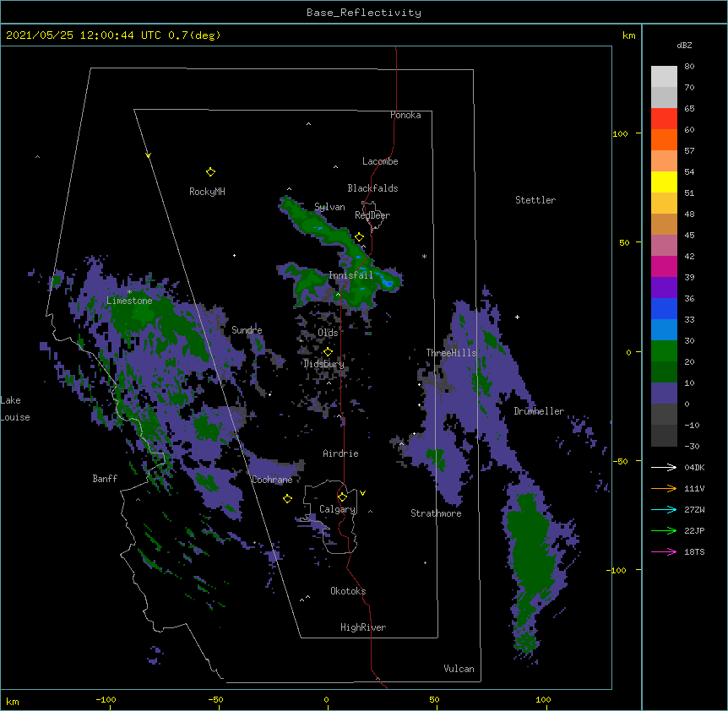Screen dimensions: 728x711
Task: Click the Innisfail label
Action: click(x=350, y=275)
